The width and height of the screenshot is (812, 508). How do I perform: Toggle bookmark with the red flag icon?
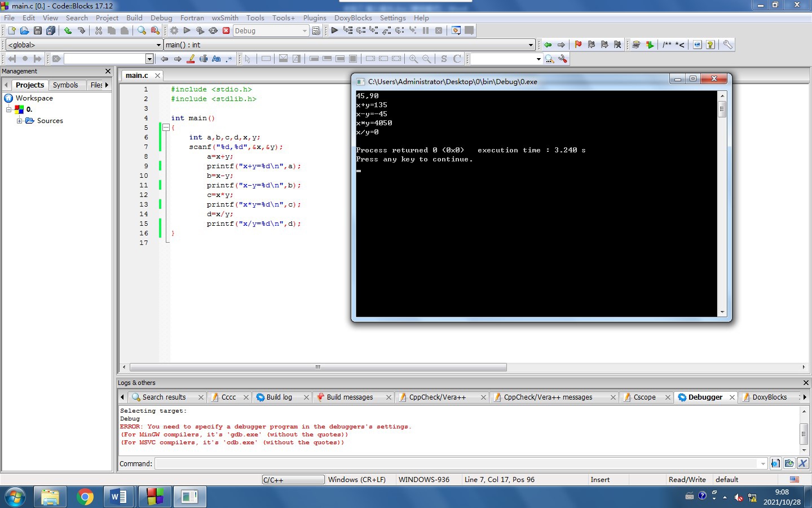578,45
